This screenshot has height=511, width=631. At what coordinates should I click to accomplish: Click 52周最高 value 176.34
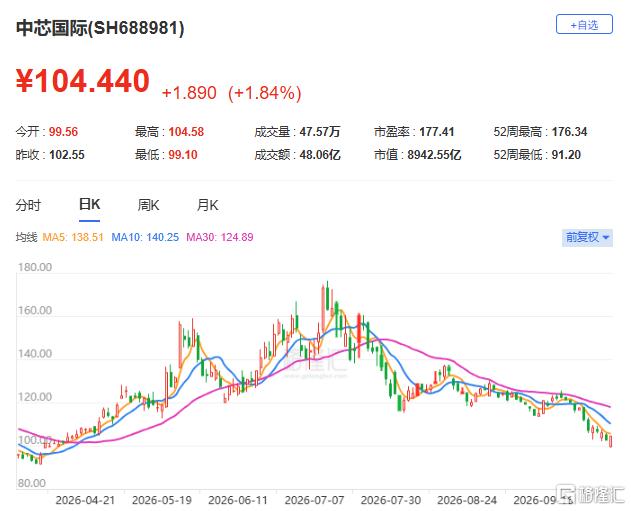(569, 132)
